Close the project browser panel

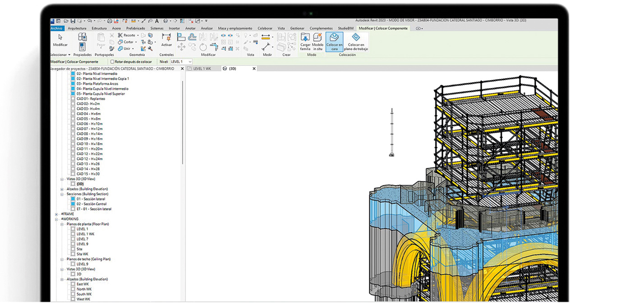point(182,69)
